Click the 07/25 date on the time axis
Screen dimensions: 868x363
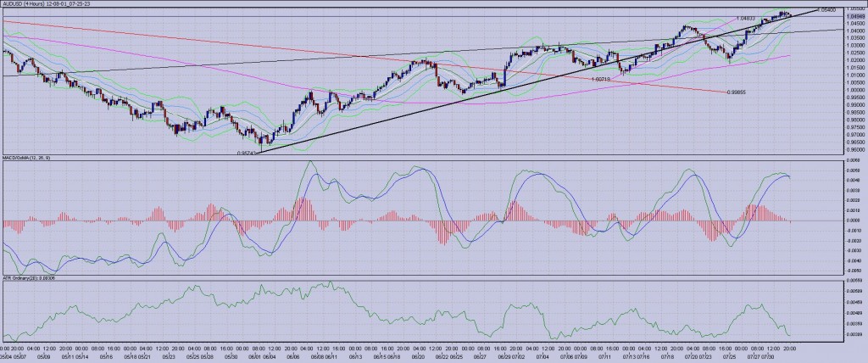pyautogui.click(x=731, y=357)
